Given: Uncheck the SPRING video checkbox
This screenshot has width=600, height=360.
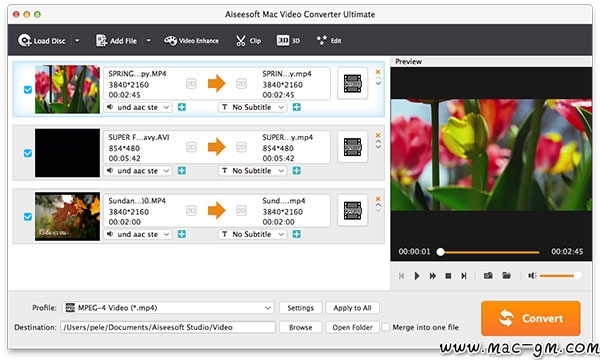Looking at the screenshot, I should tap(28, 90).
